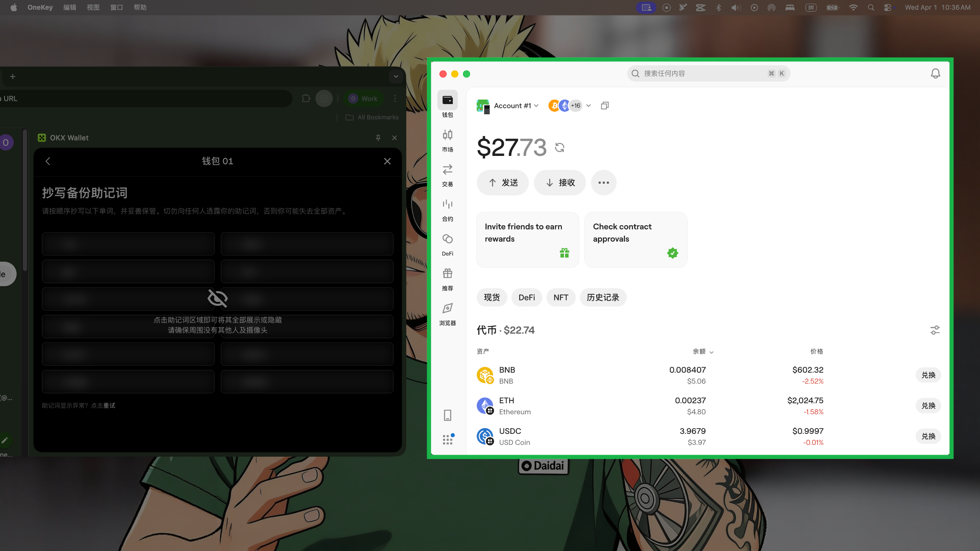Open the DeFi sidebar section

click(448, 244)
